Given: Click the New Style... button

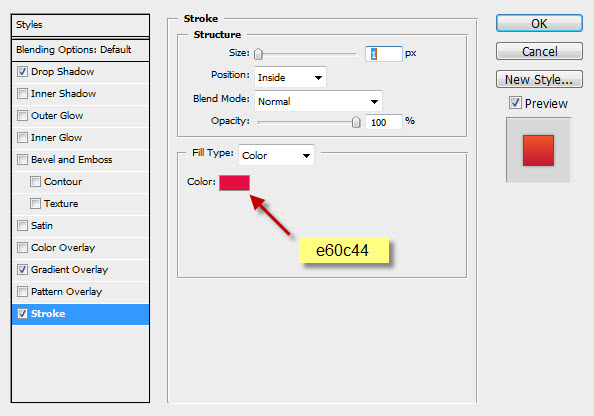Looking at the screenshot, I should pos(539,79).
